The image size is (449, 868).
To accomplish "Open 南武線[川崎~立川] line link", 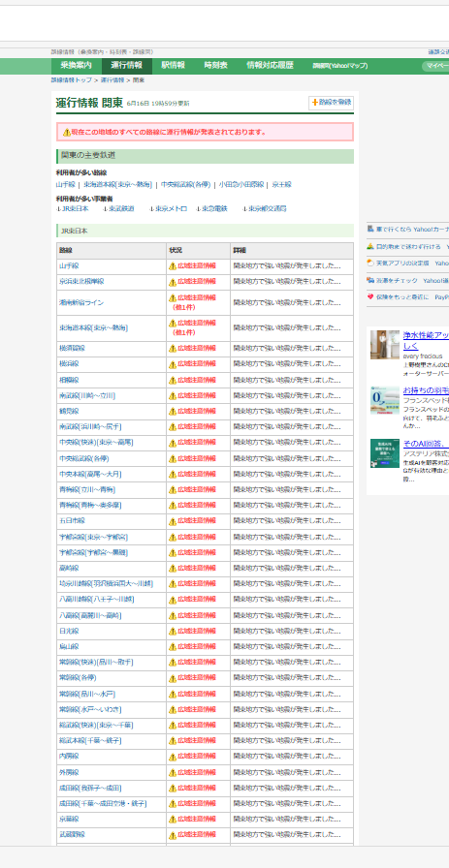I will pyautogui.click(x=87, y=396).
